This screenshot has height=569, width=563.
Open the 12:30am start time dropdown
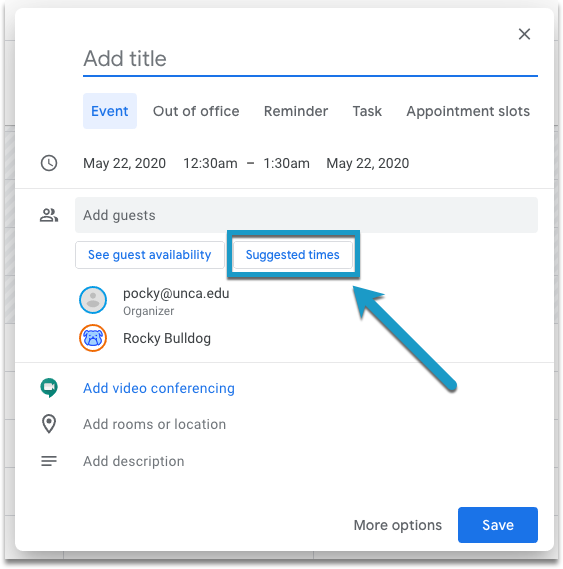click(x=210, y=163)
